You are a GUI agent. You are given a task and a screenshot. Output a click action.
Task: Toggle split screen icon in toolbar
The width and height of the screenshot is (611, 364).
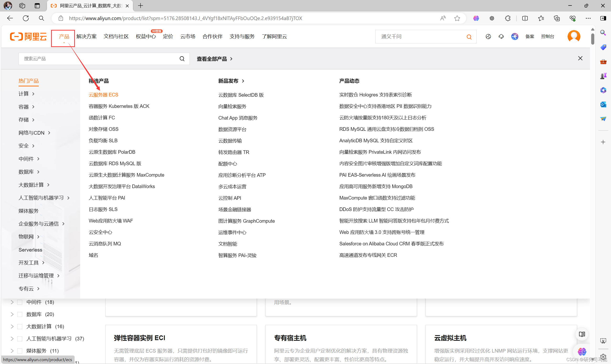click(x=525, y=18)
